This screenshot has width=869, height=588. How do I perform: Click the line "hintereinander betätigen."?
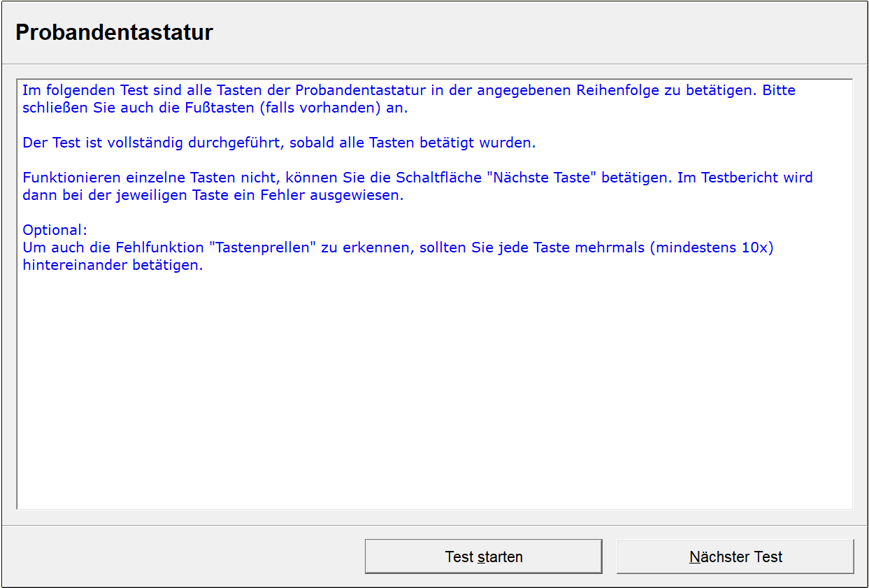pyautogui.click(x=113, y=265)
